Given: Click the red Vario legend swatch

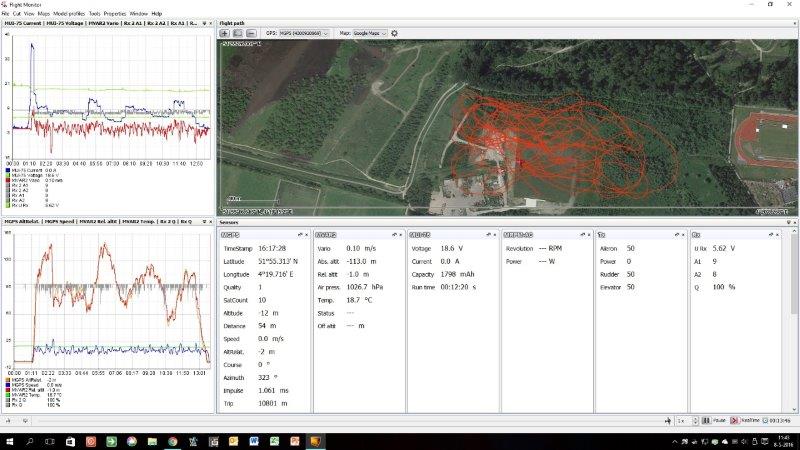Looking at the screenshot, I should pos(8,180).
